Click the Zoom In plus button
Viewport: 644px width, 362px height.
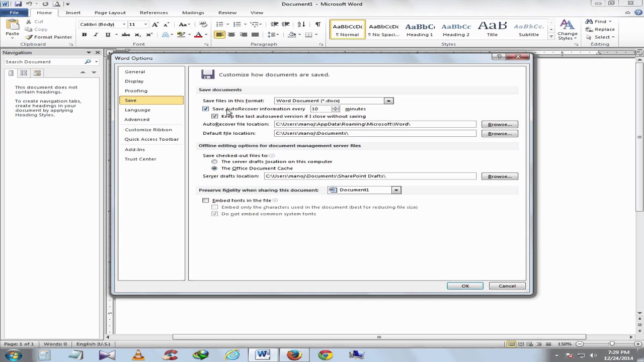tap(639, 344)
